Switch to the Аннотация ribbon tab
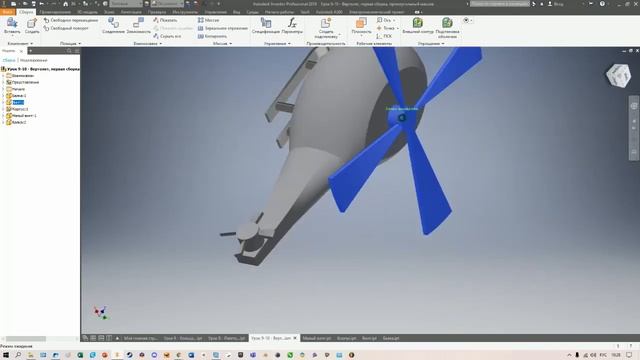 pos(131,12)
